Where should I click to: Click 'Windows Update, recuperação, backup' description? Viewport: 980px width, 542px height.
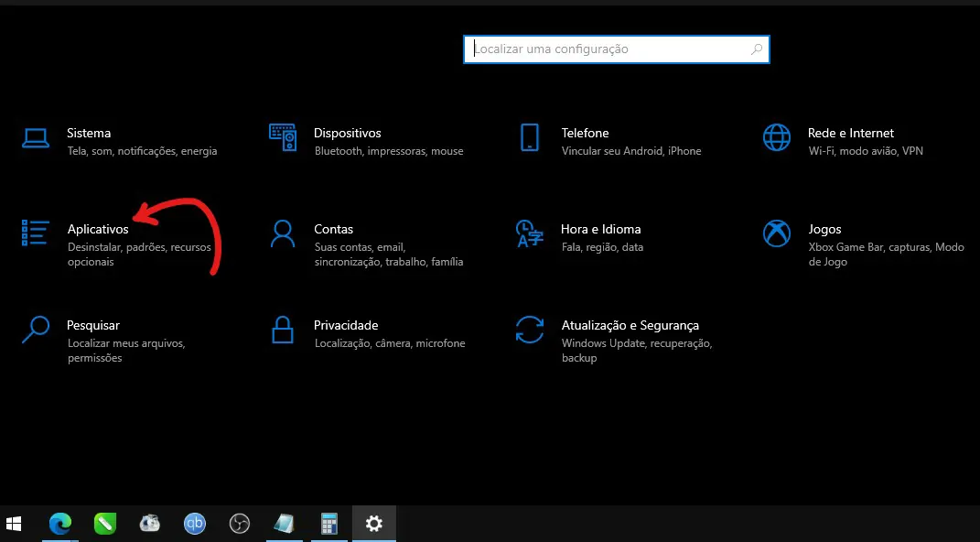pos(637,351)
